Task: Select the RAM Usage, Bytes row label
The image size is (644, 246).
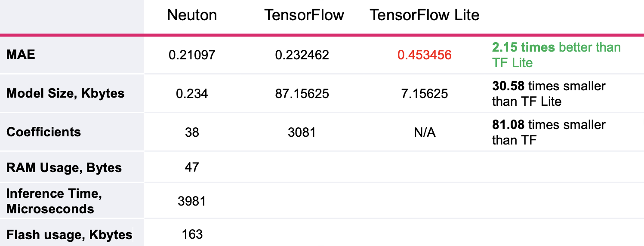Action: (x=64, y=167)
